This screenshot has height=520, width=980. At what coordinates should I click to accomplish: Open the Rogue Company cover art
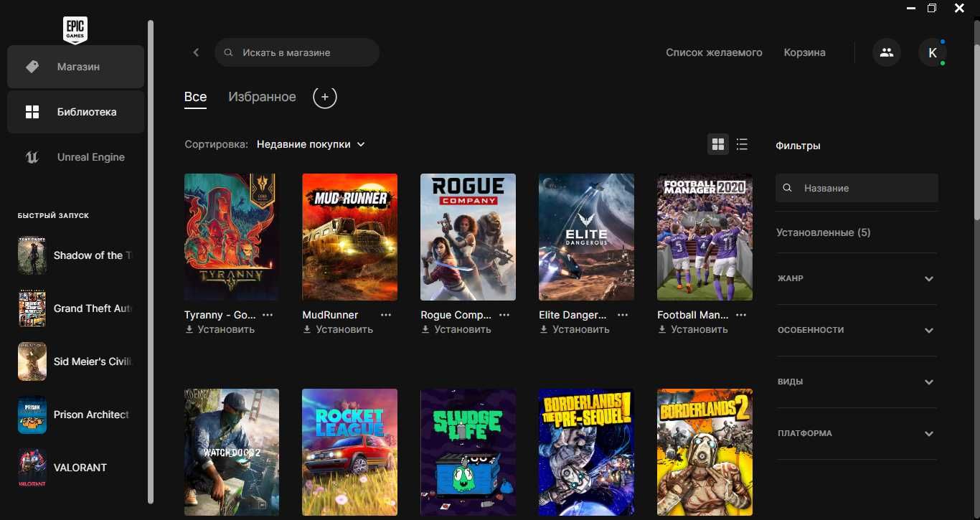[x=468, y=237]
